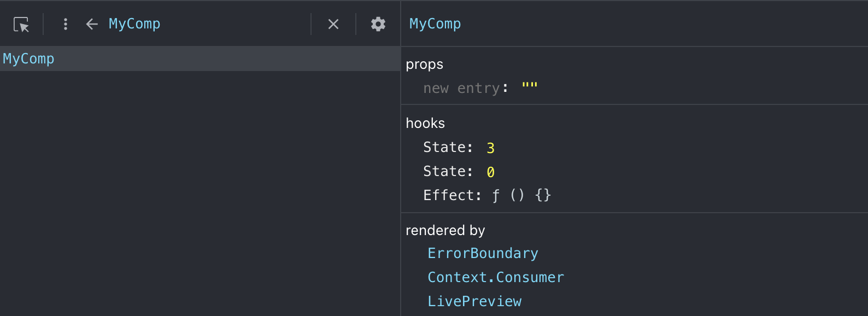Edit the first State hook value 3
Viewport: 868px width, 316px height.
pos(490,148)
